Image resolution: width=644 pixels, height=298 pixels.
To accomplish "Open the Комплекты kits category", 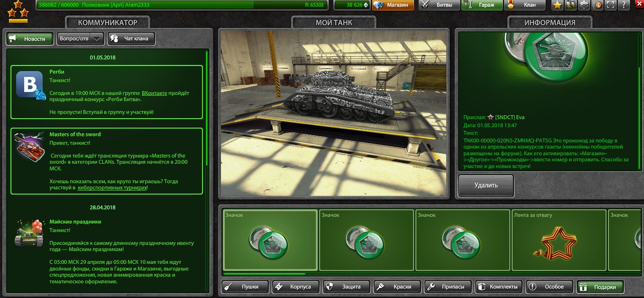I will point(499,287).
